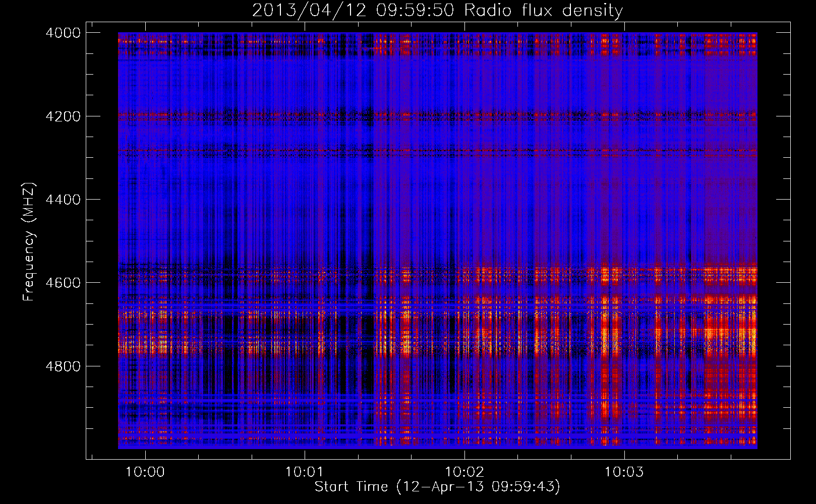Click the 10:01 time axis label
Screen dimensions: 816x504
click(305, 472)
